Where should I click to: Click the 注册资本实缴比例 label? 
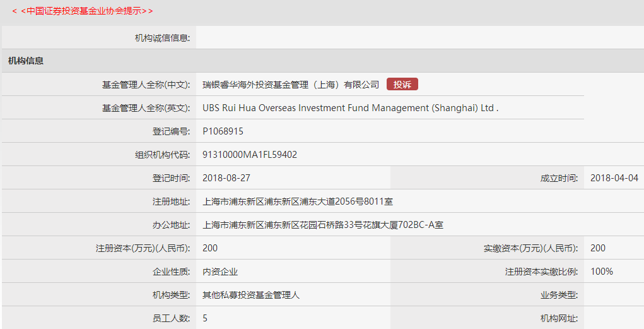(541, 272)
